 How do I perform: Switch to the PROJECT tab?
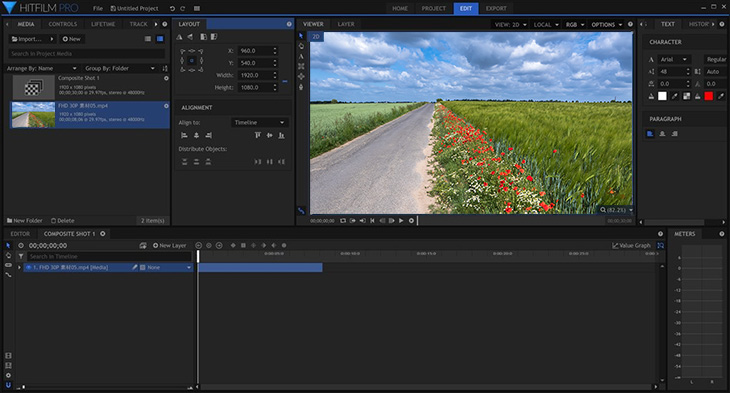pyautogui.click(x=433, y=8)
